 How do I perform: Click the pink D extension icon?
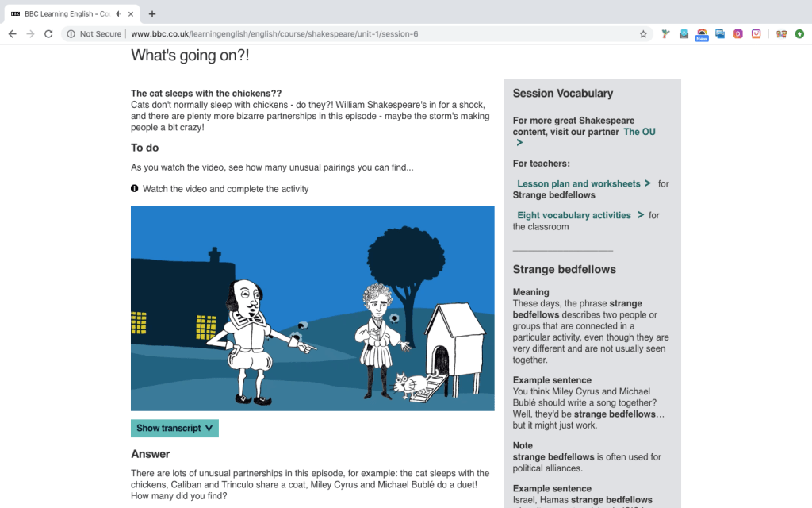[738, 34]
